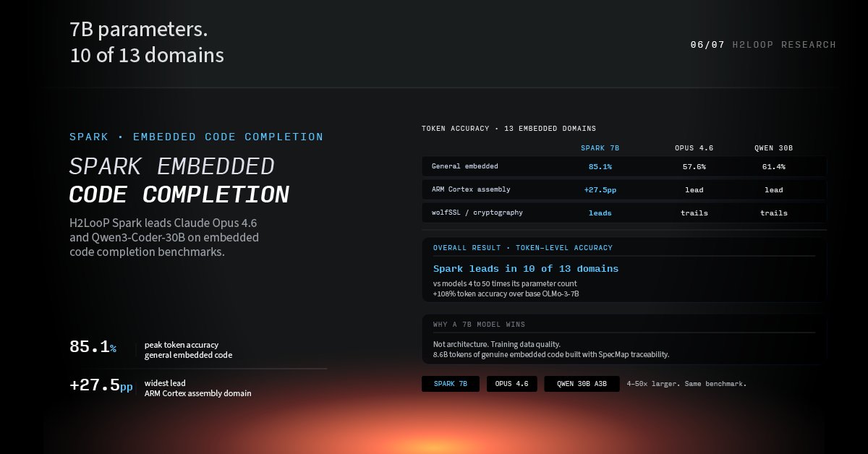Screen dimensions: 868x454
Task: Click the SPARK 7B legend chip
Action: (x=451, y=384)
